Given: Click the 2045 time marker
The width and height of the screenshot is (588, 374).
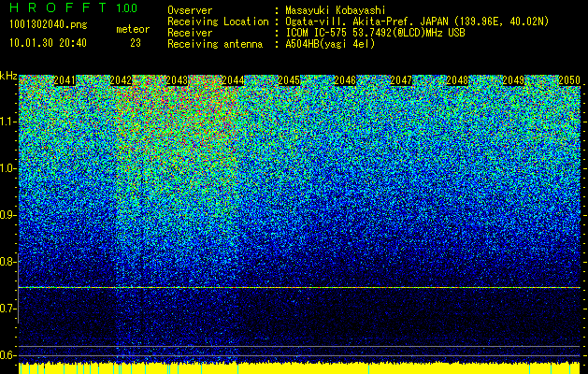Looking at the screenshot, I should pos(289,80).
